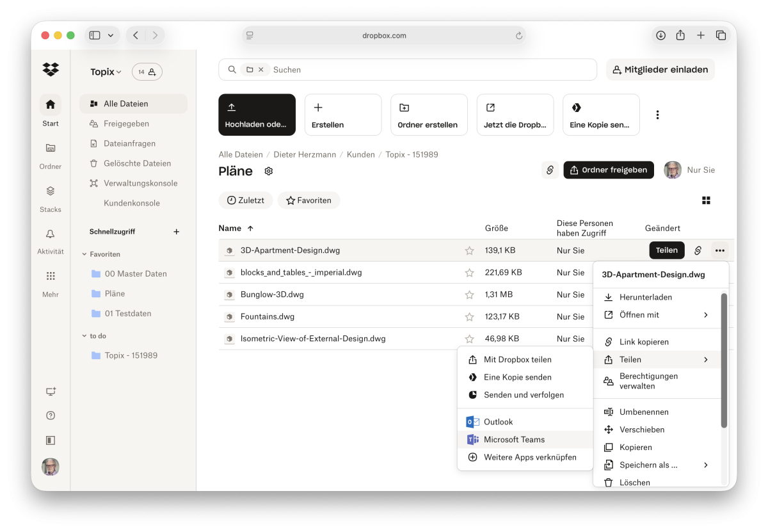Open Safari sidebar dropdown chevron
Image resolution: width=768 pixels, height=532 pixels.
tap(111, 35)
